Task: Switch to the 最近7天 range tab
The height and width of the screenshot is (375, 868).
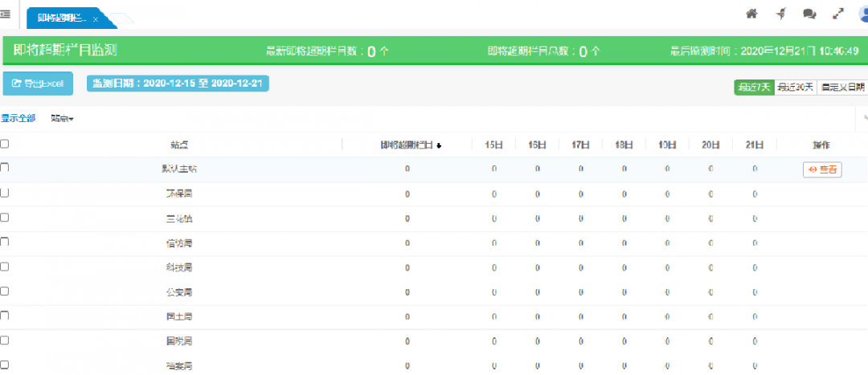Action: point(753,87)
